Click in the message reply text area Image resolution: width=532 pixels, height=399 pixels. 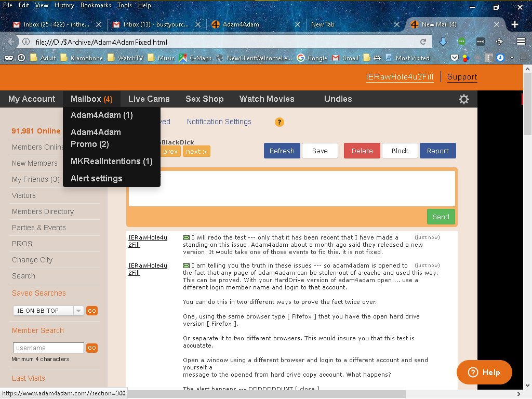(292, 189)
